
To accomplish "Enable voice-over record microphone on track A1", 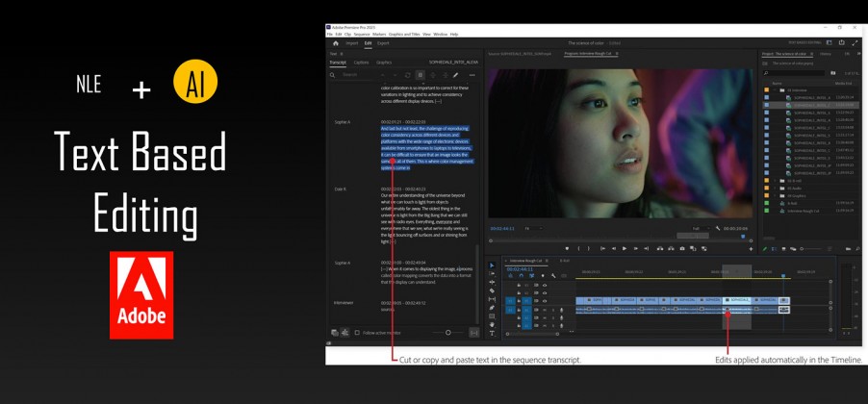I will [561, 310].
